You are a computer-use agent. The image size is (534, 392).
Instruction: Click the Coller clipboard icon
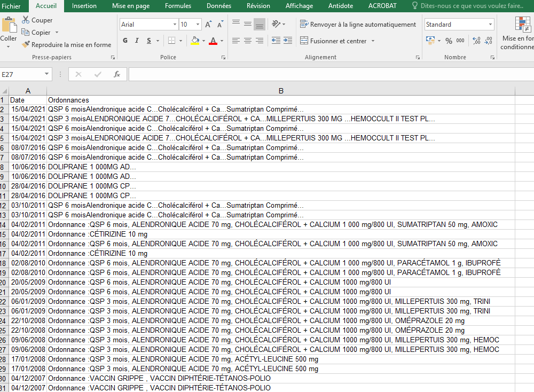point(9,25)
